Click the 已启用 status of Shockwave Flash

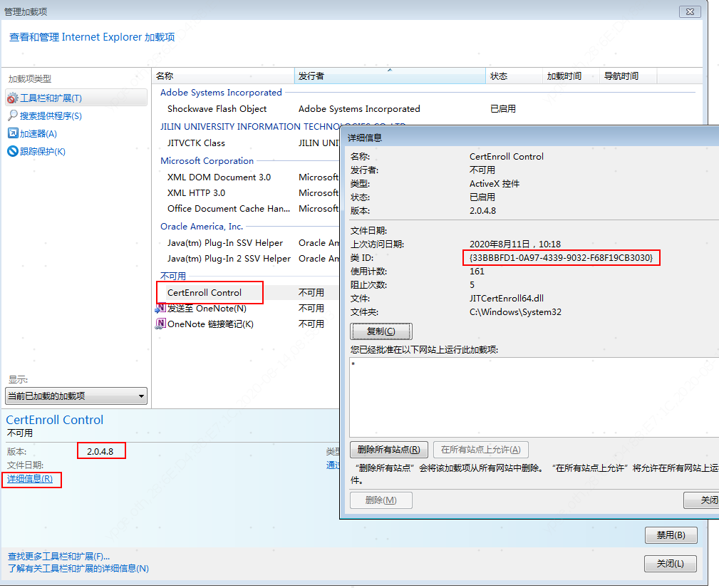503,109
